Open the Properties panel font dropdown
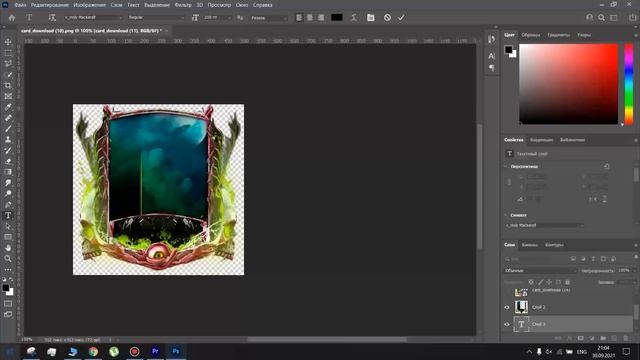The width and height of the screenshot is (640, 360). pos(544,225)
